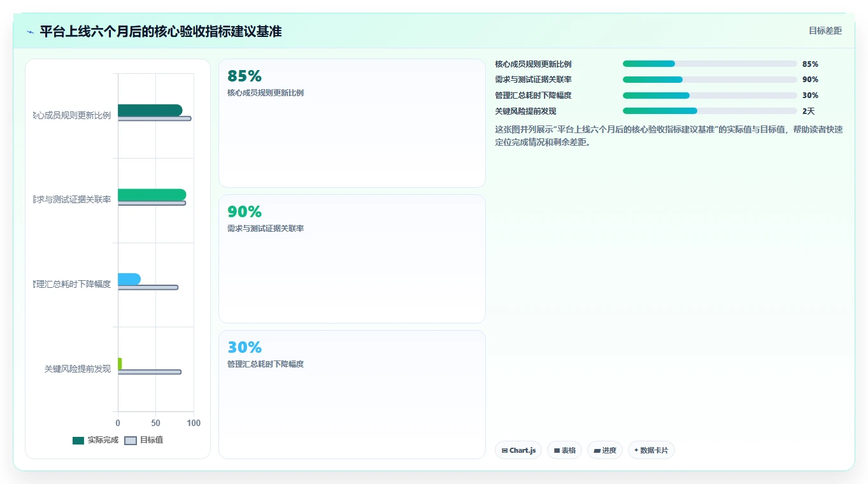Click the dark green 核心成员规则更新比例 actual bar
868x484 pixels.
click(150, 110)
